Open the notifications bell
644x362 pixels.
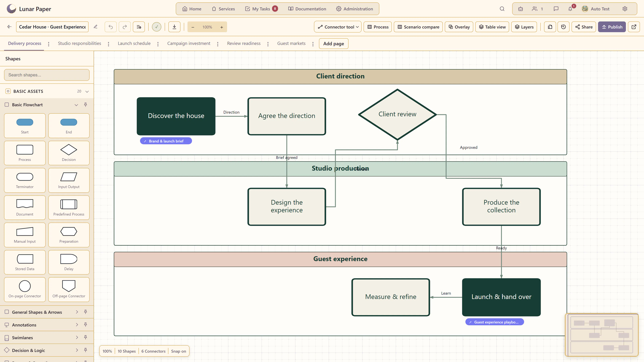570,9
